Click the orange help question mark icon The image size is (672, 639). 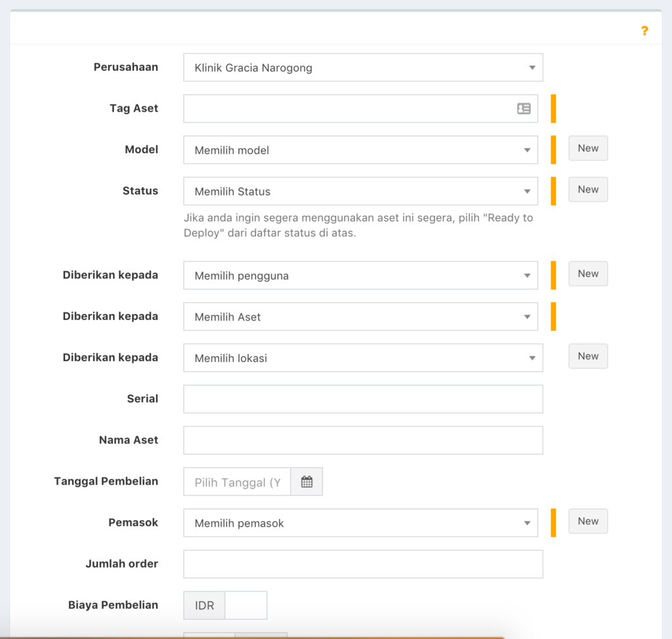[644, 31]
